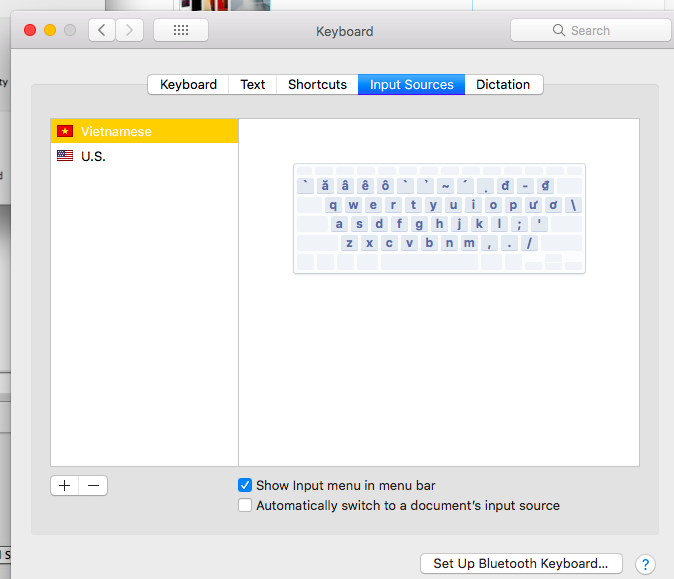674x579 pixels.
Task: Click the ê key on keyboard preview
Action: pos(365,186)
